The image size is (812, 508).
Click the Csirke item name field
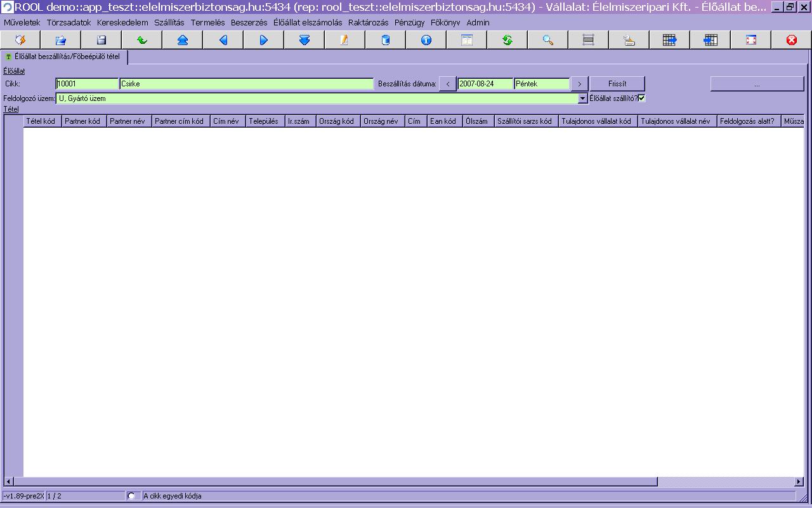247,84
